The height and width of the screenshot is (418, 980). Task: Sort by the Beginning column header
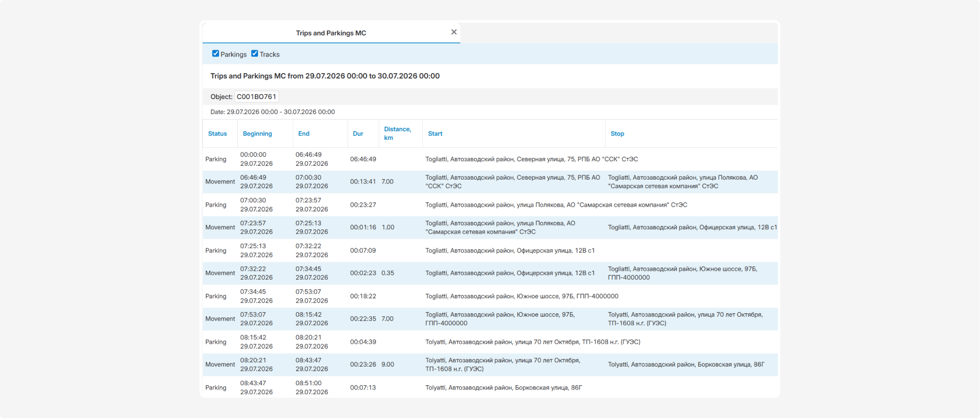(x=257, y=134)
